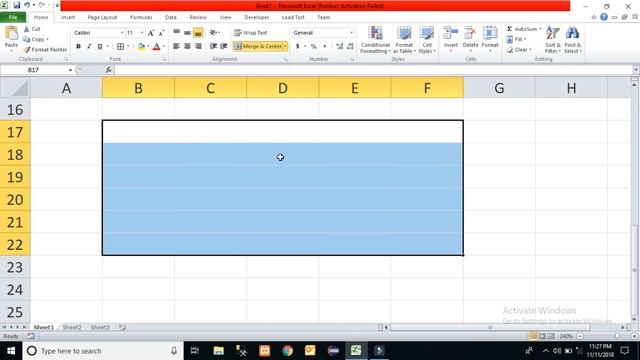Screen dimensions: 640x360
Task: Apply the red Font Color
Action: coord(156,47)
